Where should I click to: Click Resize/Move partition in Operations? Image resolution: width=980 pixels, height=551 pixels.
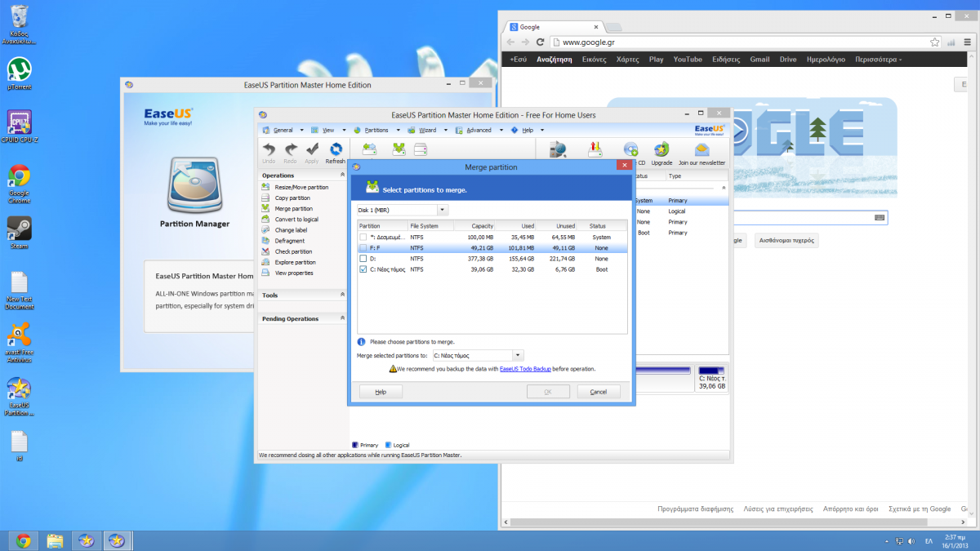(x=301, y=188)
